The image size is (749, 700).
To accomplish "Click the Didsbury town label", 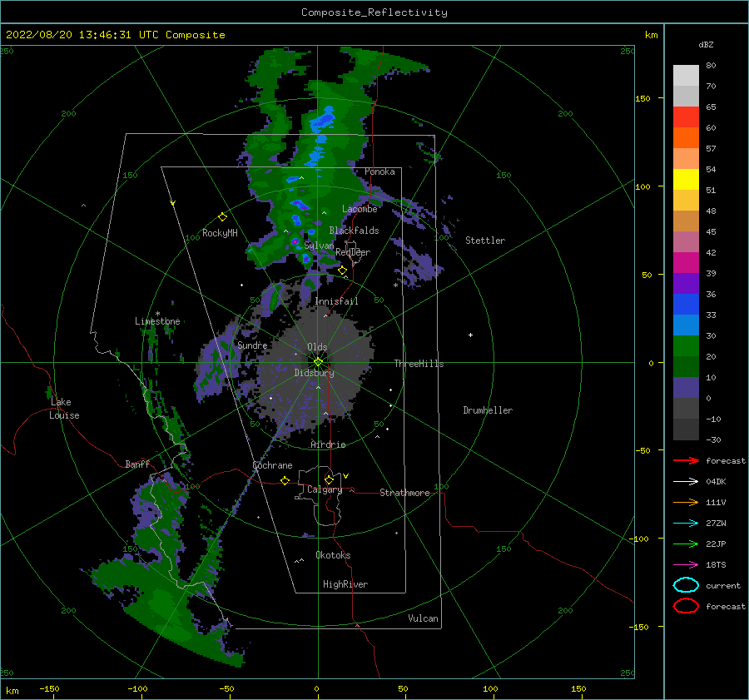I will point(314,373).
